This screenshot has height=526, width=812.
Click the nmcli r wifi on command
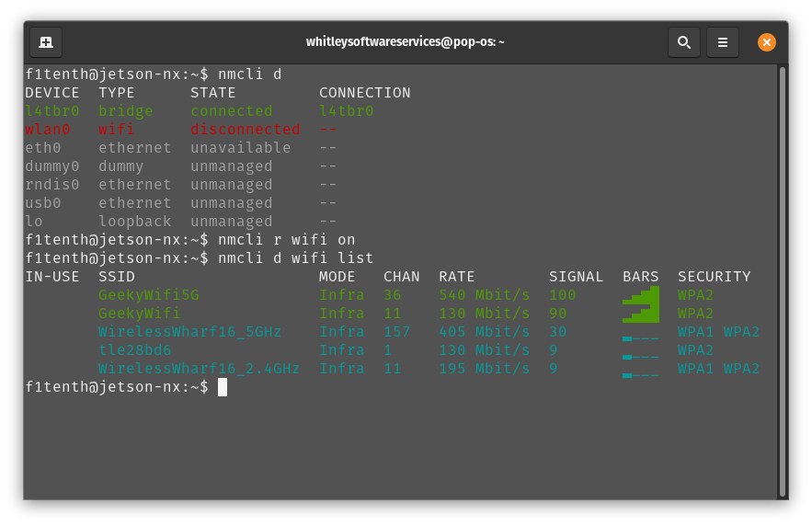click(x=286, y=240)
